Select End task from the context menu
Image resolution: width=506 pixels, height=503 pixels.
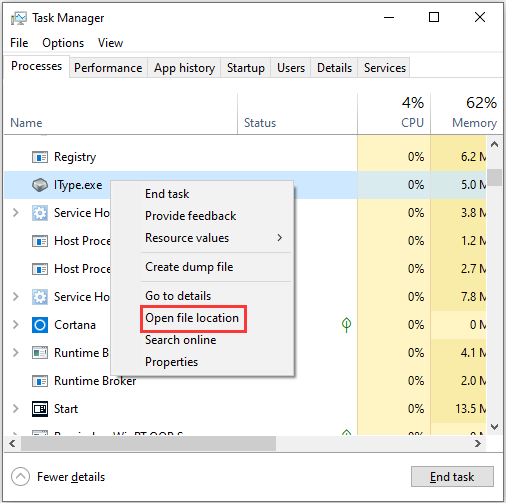coord(167,194)
